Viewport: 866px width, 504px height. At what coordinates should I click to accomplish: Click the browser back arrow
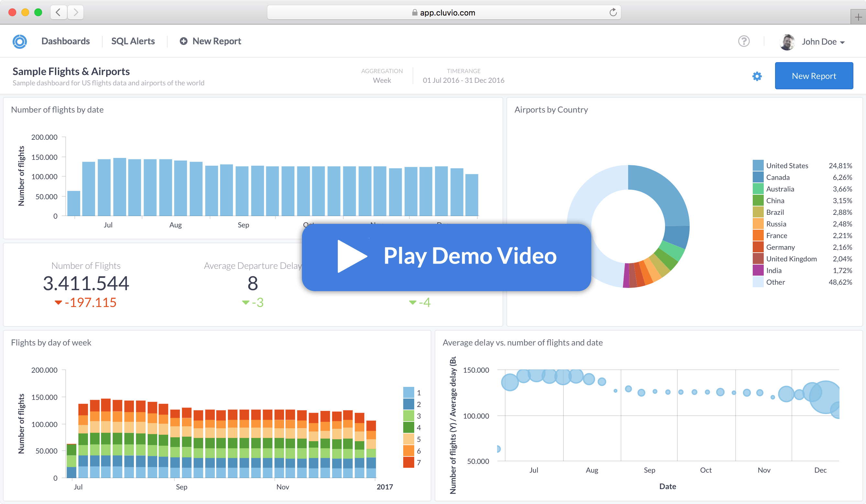point(59,13)
